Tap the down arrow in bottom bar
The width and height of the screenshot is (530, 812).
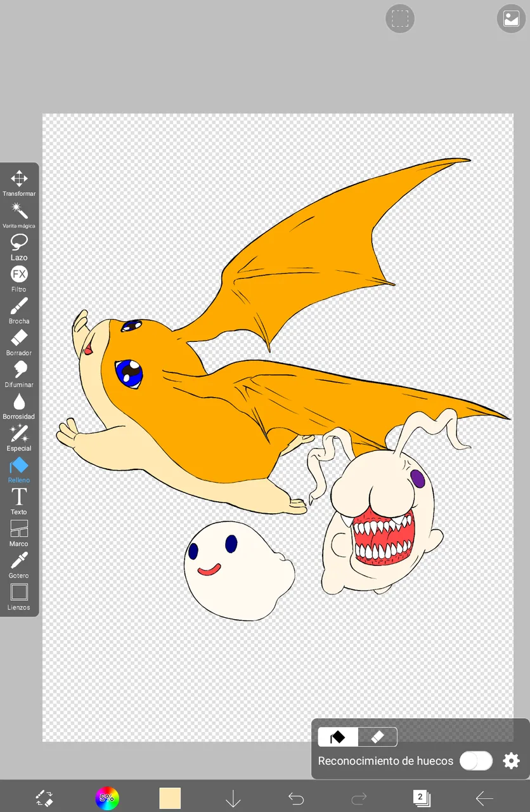[x=233, y=798]
